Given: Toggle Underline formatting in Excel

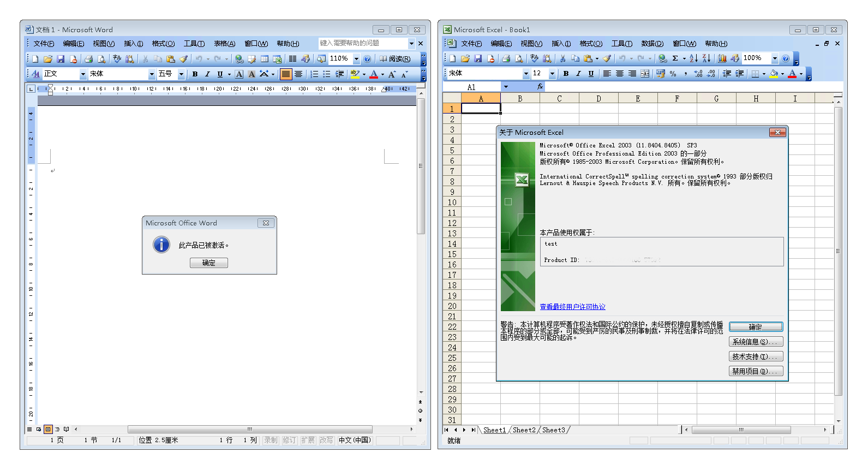Looking at the screenshot, I should click(591, 74).
